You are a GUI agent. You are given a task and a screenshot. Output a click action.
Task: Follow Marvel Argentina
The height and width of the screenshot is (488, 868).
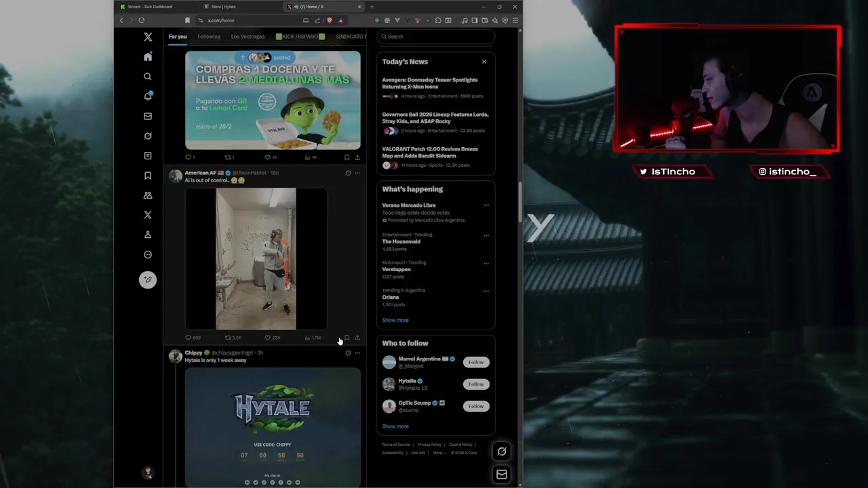tap(476, 362)
